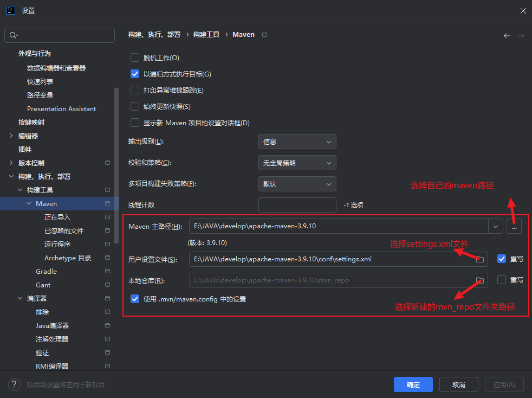Click the 取消 button
532x398 pixels.
point(458,384)
